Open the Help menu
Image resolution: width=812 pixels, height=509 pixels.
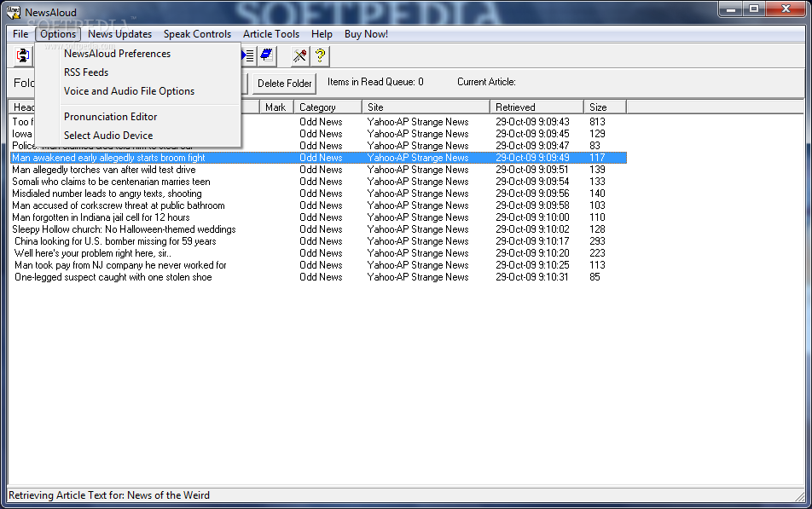point(322,34)
